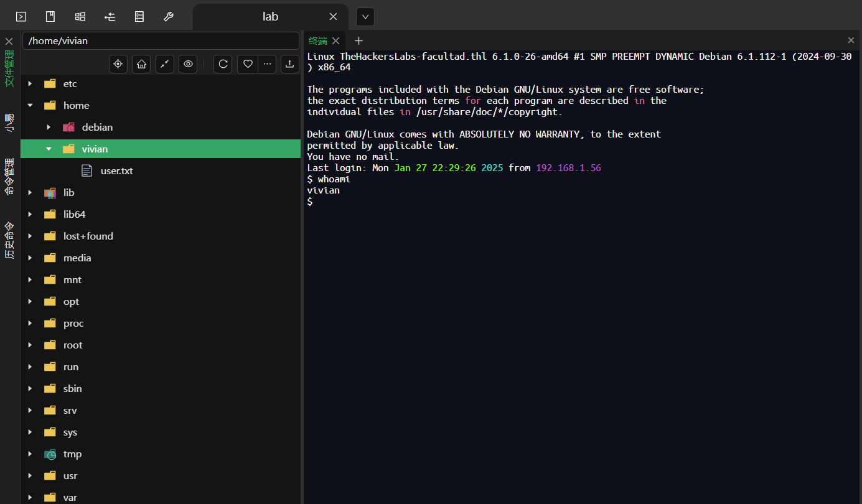Click the upload file icon
Image resolution: width=862 pixels, height=504 pixels.
coord(289,63)
